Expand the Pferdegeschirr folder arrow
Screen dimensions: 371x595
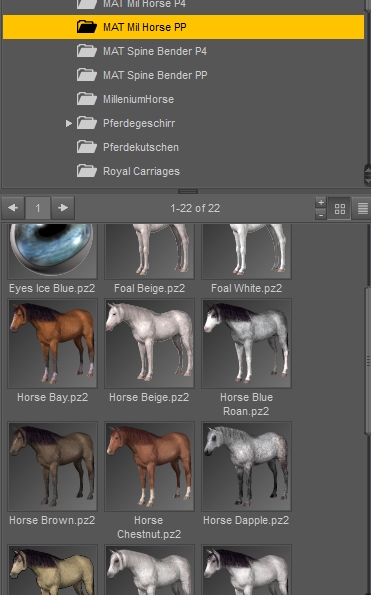(x=69, y=123)
